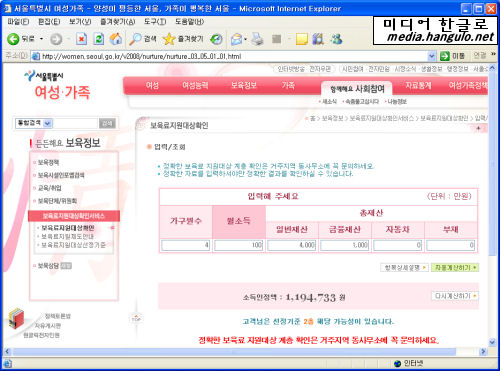Open 보육료지원대상확인서비스 highlighted sidebar item

click(x=74, y=216)
